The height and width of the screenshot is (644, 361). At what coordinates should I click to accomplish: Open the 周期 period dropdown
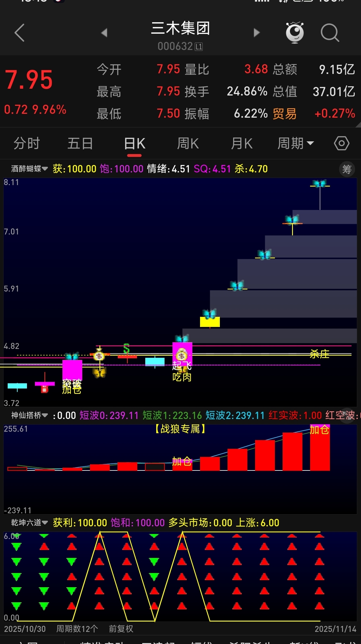tap(296, 143)
